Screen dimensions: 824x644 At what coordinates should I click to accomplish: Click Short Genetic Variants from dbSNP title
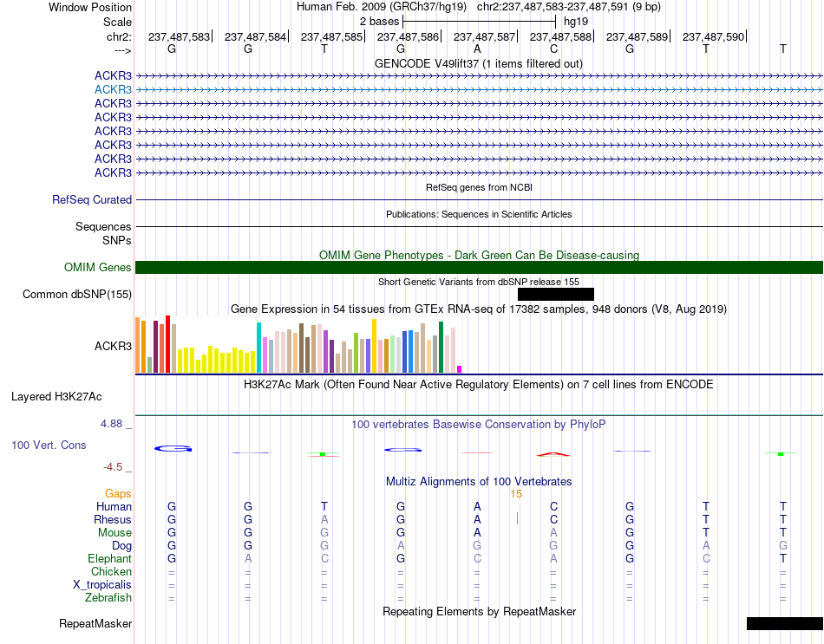[479, 282]
